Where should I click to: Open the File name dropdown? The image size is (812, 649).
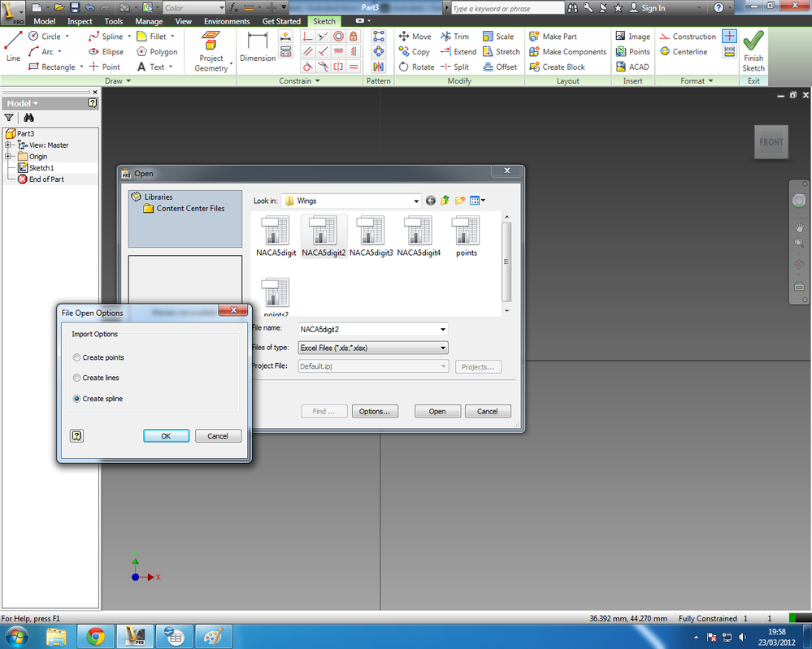pos(443,329)
